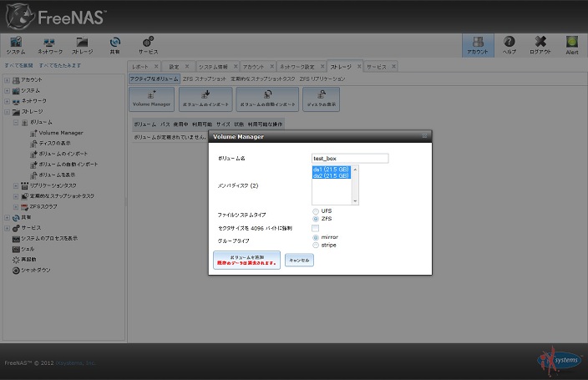Click the アカウント toolbar icon at top right
The width and height of the screenshot is (588, 380).
478,45
